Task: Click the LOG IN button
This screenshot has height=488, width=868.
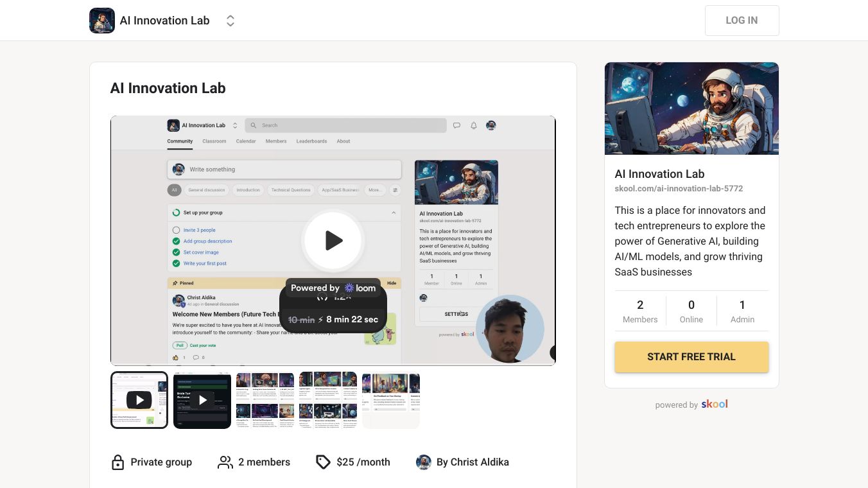Action: click(742, 21)
